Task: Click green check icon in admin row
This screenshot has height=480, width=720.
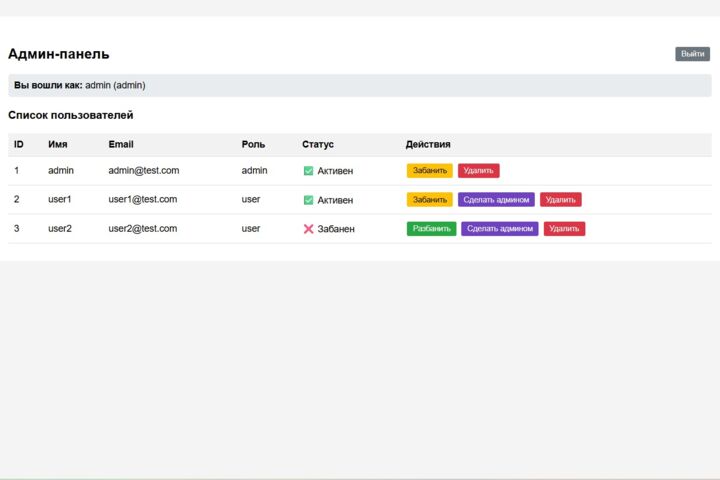Action: click(x=308, y=171)
